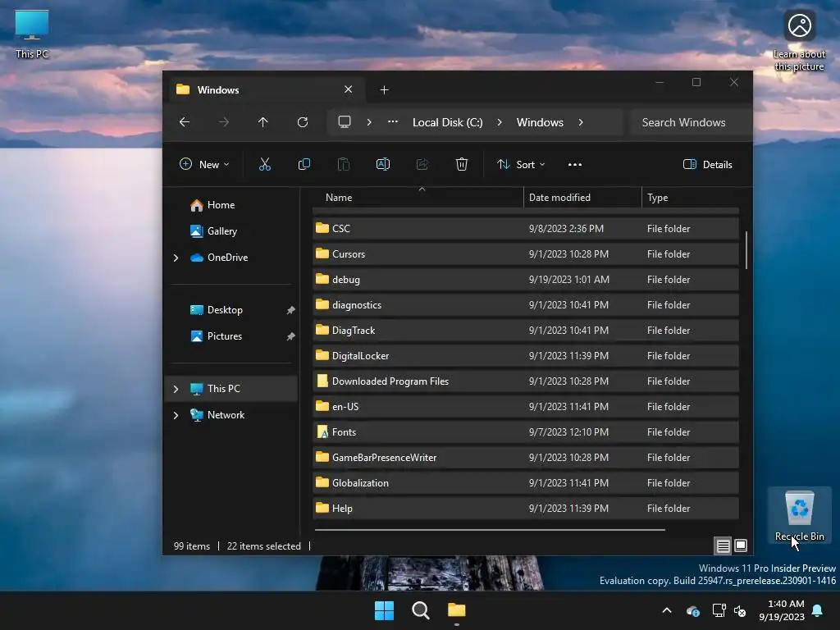The image size is (840, 630).
Task: Click the Copy icon in toolbar
Action: [x=304, y=164]
